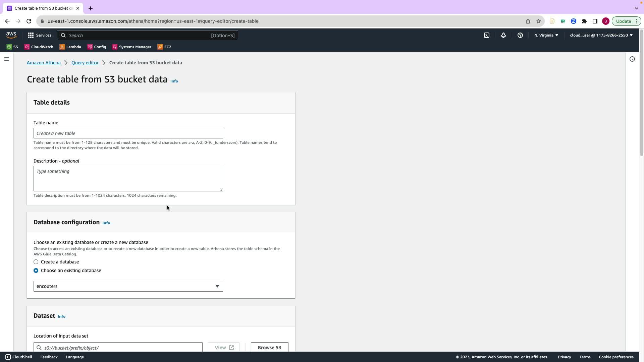
Task: Click the Table name input field
Action: point(128,133)
